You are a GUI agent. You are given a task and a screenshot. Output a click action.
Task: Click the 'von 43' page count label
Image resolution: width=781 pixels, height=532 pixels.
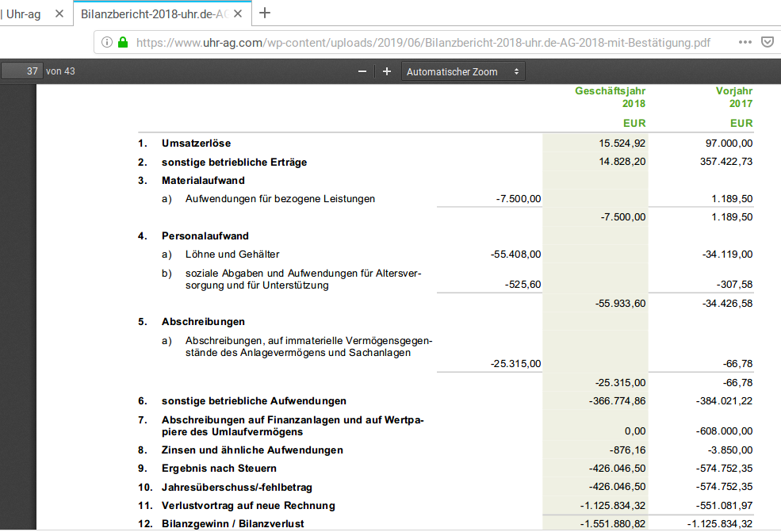click(62, 71)
